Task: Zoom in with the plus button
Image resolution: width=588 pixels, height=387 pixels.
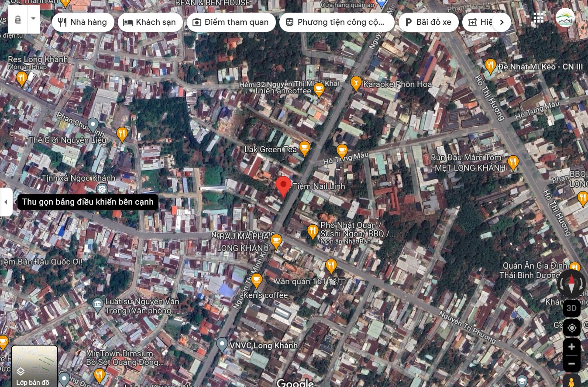Action: [x=571, y=347]
